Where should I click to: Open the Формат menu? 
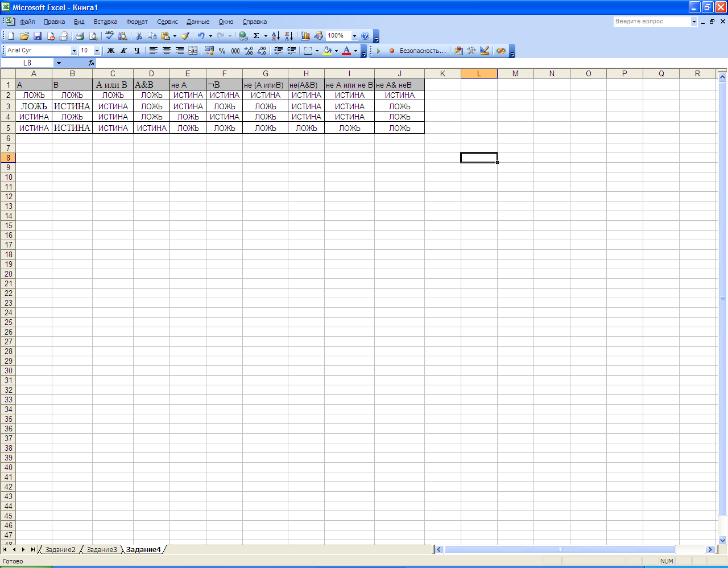[137, 22]
